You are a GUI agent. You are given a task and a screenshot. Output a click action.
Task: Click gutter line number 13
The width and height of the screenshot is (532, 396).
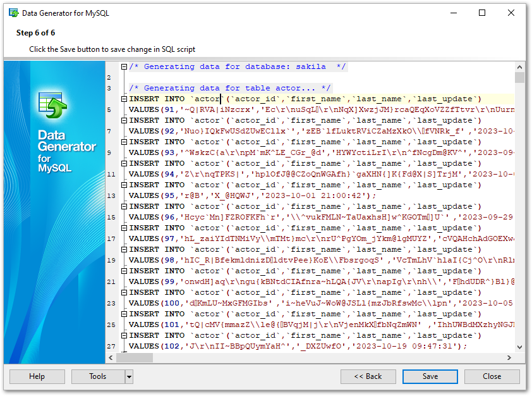point(111,196)
